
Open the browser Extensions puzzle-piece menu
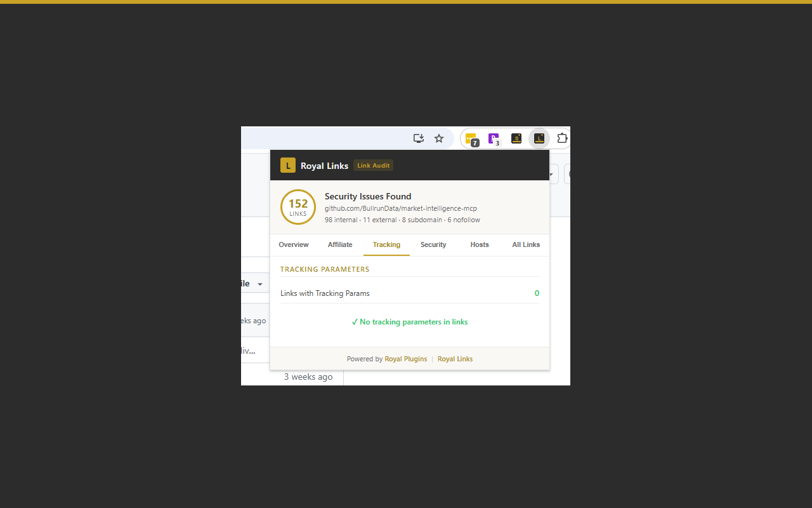[561, 138]
